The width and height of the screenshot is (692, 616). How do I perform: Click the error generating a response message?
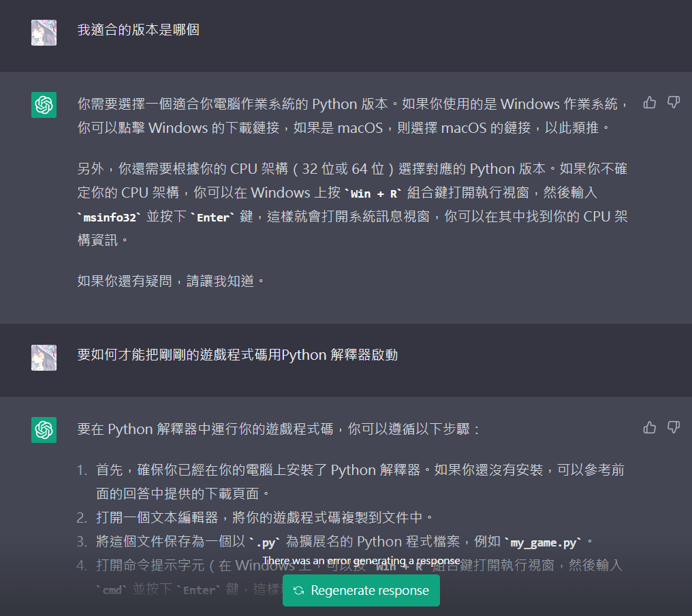tap(361, 560)
